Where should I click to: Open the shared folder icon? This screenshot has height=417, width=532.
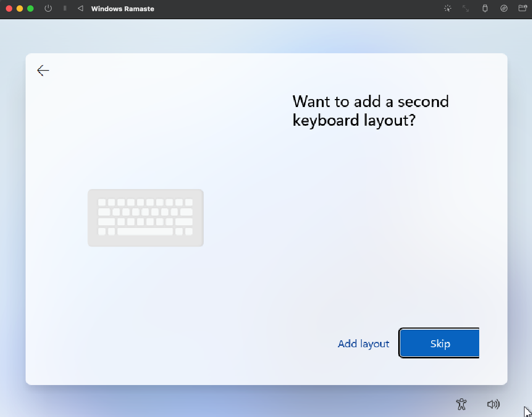coord(523,8)
